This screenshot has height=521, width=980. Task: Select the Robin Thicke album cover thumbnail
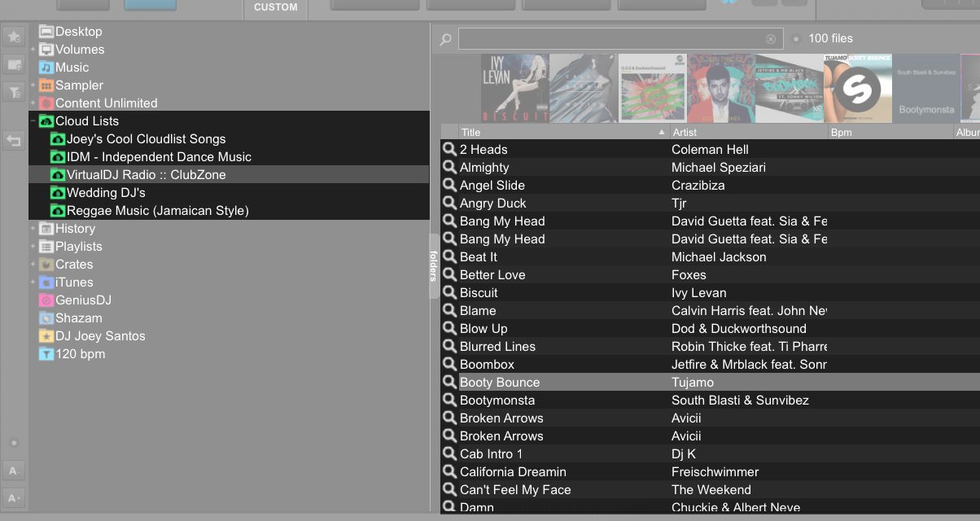point(720,89)
